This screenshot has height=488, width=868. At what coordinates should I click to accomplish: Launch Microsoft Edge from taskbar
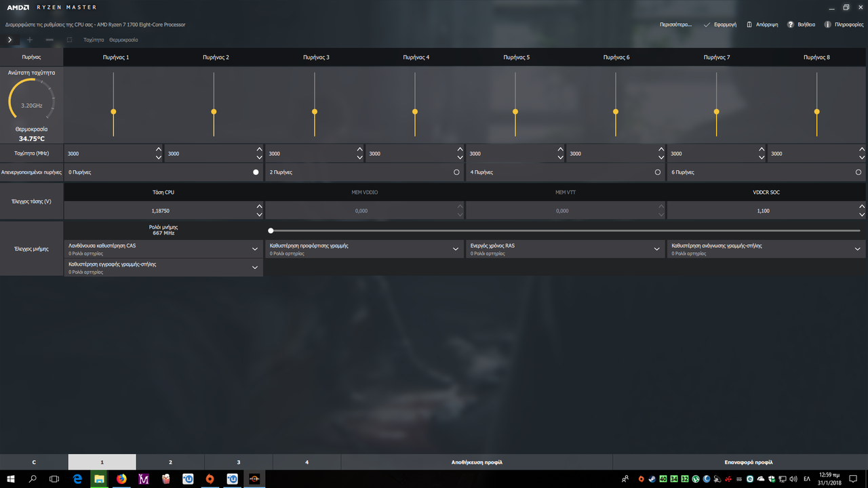pyautogui.click(x=77, y=479)
